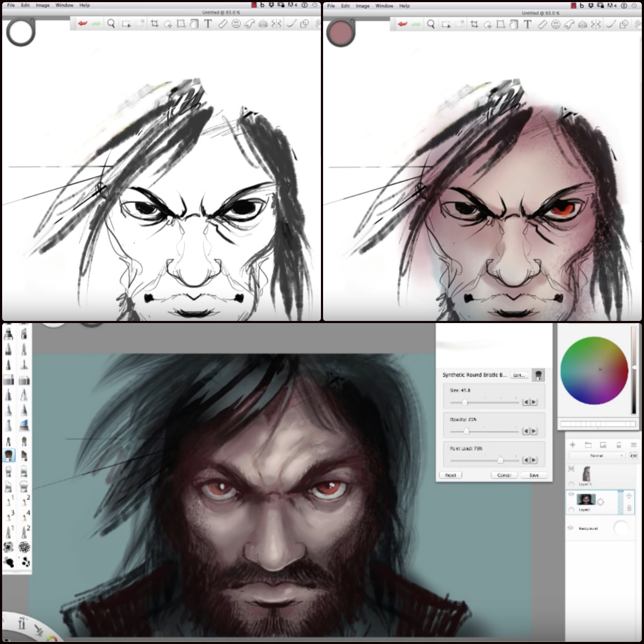Viewport: 644px width, 644px height.
Task: Open the tools icon on the lagoon
Action: coord(22,624)
